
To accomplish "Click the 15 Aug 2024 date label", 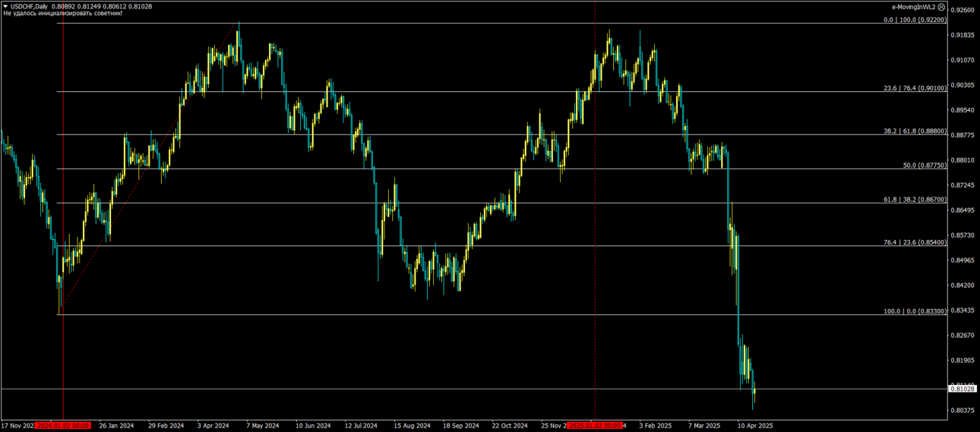I will click(x=413, y=426).
